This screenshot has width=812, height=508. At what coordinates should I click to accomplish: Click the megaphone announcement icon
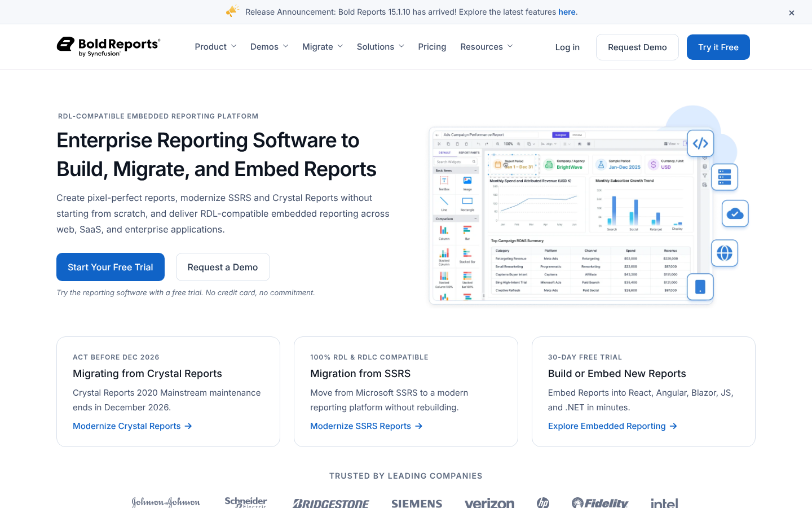click(232, 11)
